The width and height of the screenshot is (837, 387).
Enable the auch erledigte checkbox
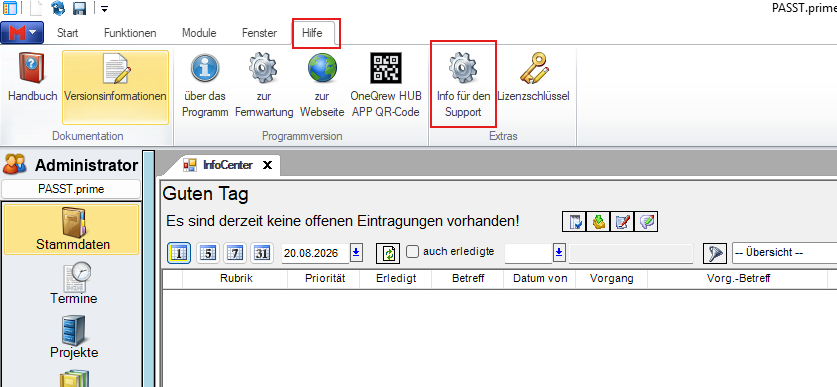(x=412, y=252)
